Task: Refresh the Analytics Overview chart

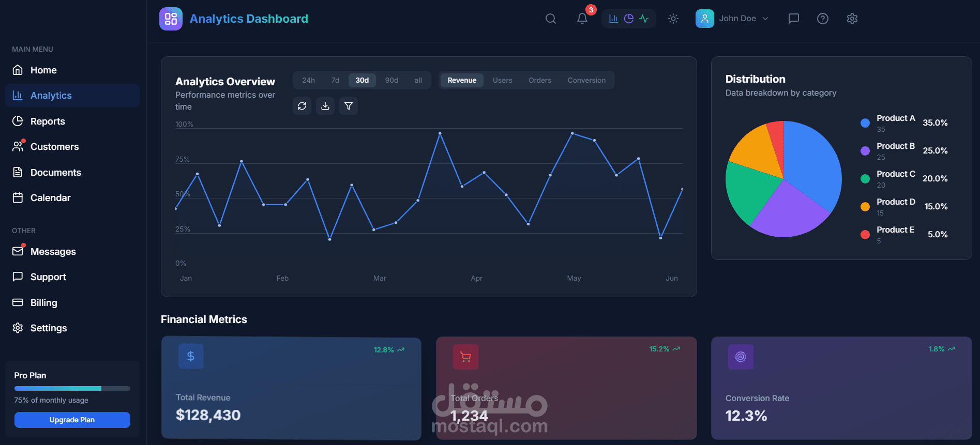Action: [302, 106]
